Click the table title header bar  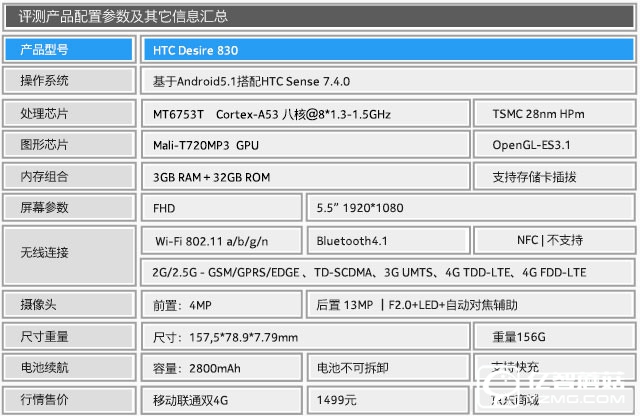pos(320,17)
